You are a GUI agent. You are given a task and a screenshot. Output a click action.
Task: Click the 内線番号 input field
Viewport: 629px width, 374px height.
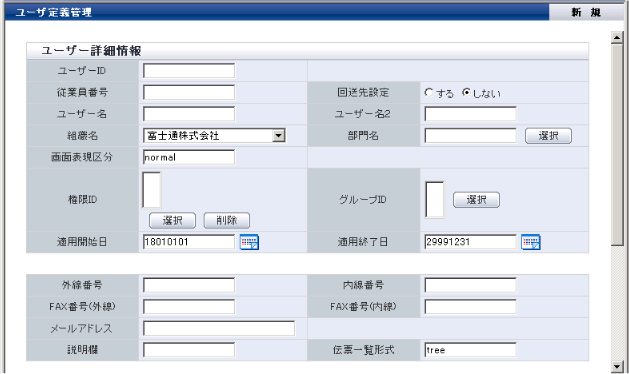click(471, 285)
